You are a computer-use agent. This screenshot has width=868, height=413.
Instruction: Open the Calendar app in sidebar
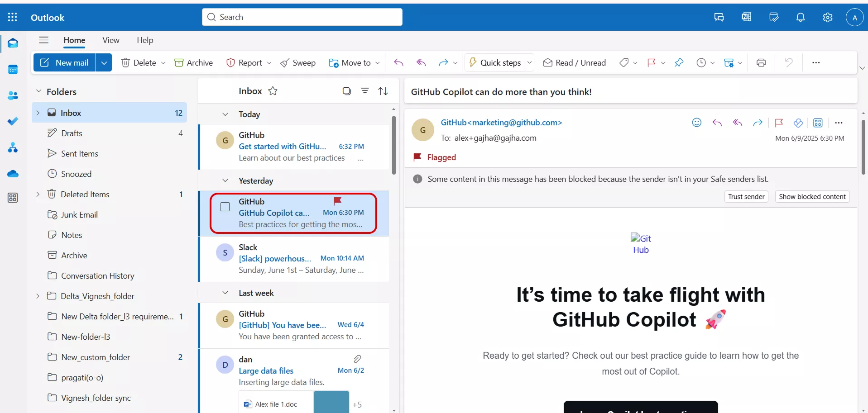coord(13,69)
